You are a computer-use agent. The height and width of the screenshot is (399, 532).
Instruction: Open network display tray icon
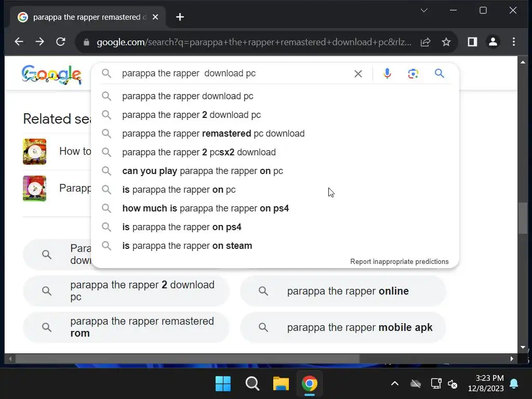point(436,384)
